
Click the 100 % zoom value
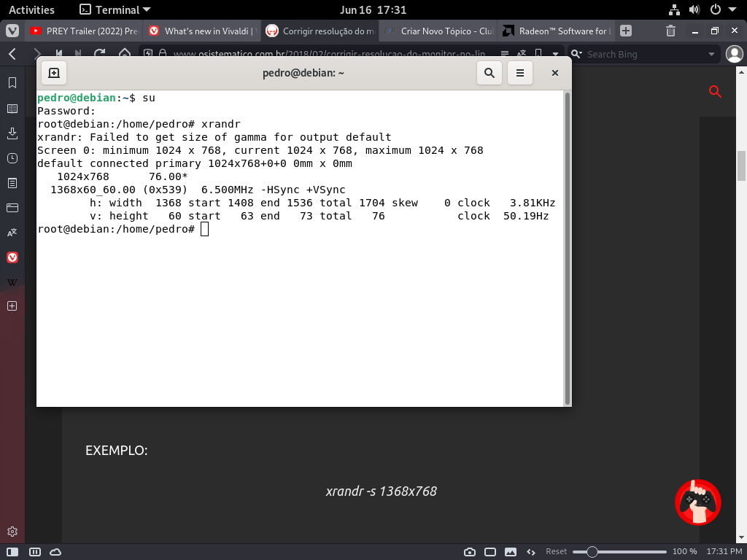click(684, 551)
